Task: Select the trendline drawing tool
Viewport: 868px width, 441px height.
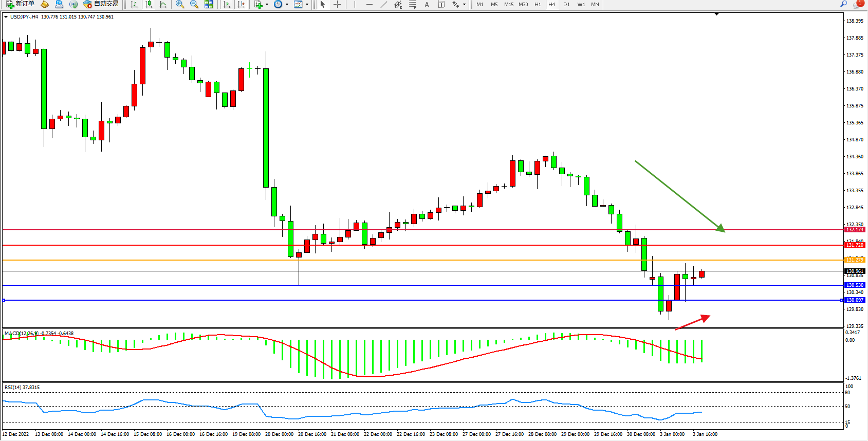Action: click(x=383, y=4)
